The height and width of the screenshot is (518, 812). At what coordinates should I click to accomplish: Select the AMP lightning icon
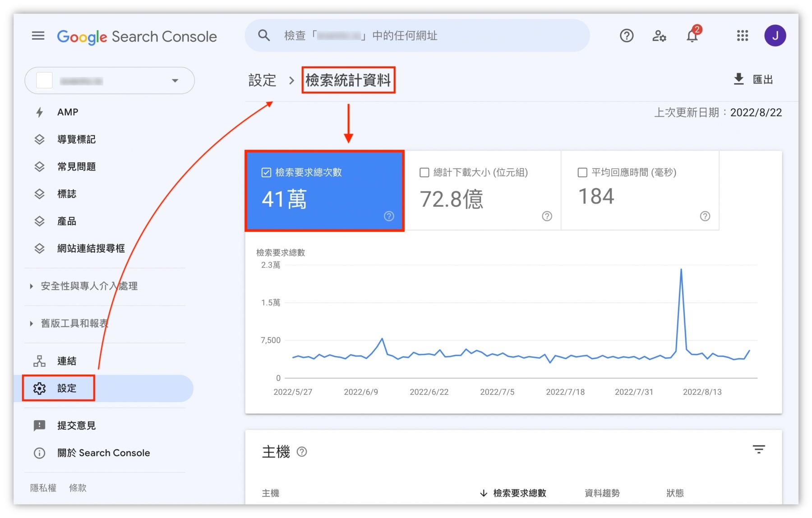(39, 112)
